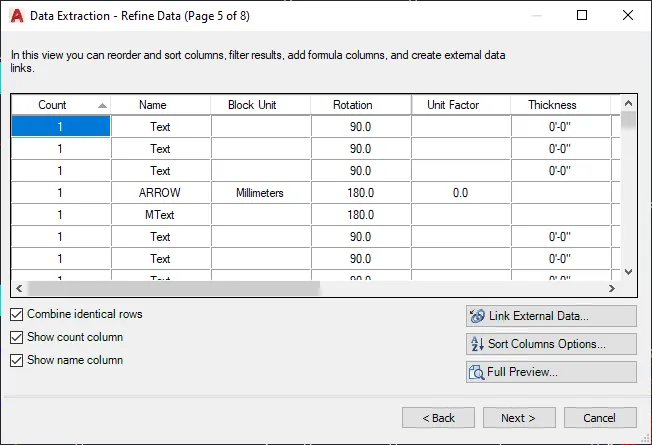The width and height of the screenshot is (652, 445).
Task: Select the Thickness column header
Action: 561,105
